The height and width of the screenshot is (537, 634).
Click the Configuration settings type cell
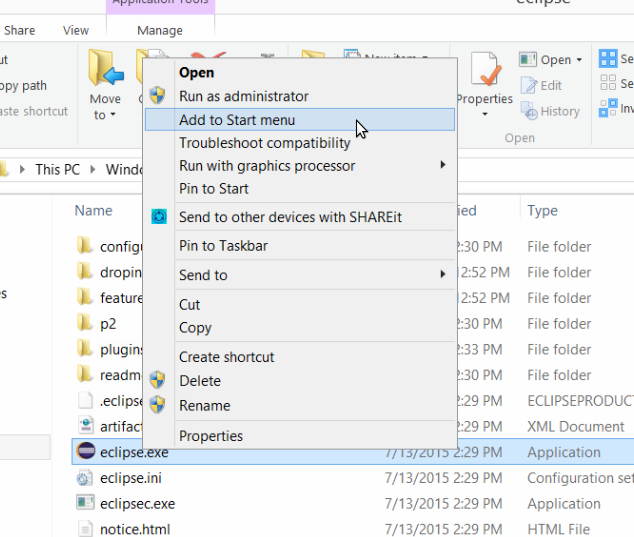[580, 478]
